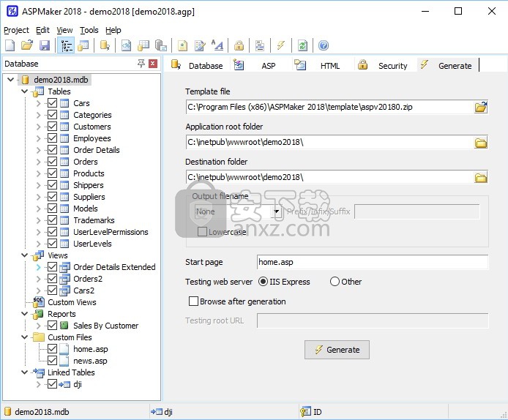Uncheck the Sales By Customer report checkbox
The width and height of the screenshot is (508, 420).
point(52,326)
